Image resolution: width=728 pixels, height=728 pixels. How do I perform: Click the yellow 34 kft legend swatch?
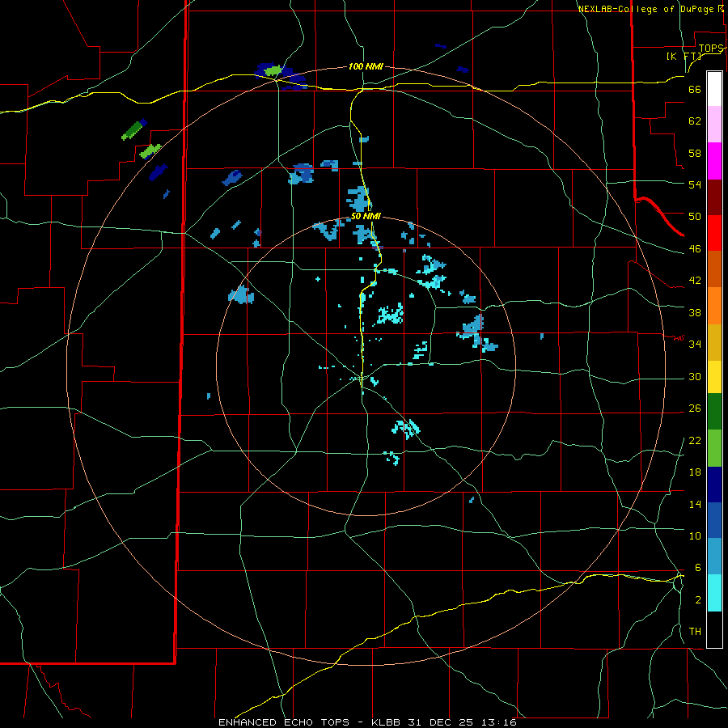pos(714,377)
